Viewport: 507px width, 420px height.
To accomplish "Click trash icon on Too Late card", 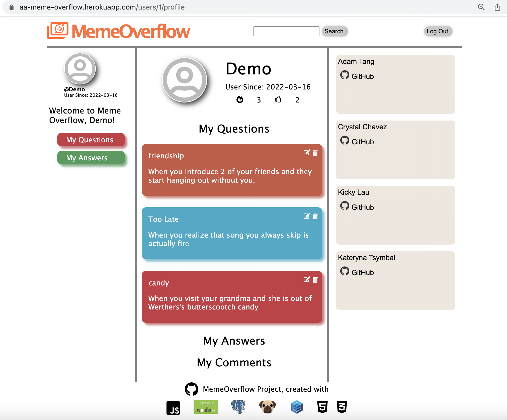I will [x=315, y=216].
